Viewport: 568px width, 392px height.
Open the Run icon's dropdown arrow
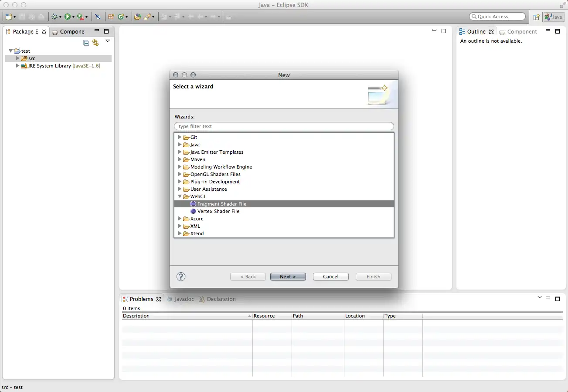click(x=73, y=17)
